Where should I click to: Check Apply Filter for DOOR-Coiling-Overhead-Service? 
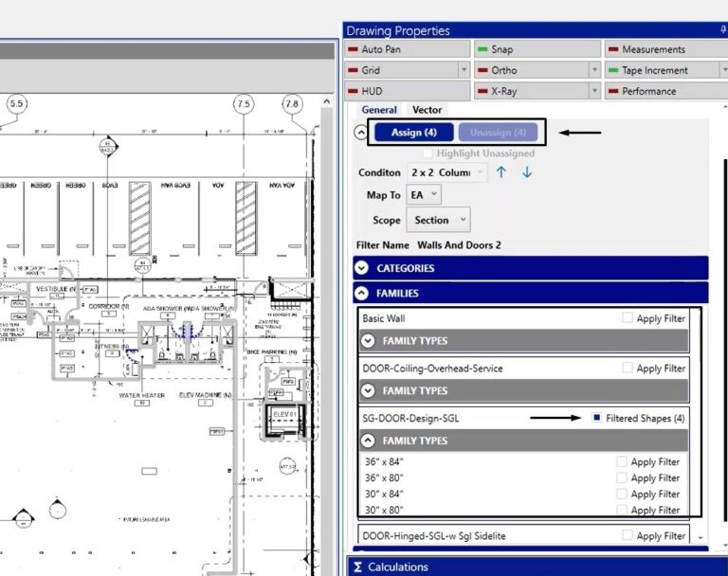[x=628, y=368]
